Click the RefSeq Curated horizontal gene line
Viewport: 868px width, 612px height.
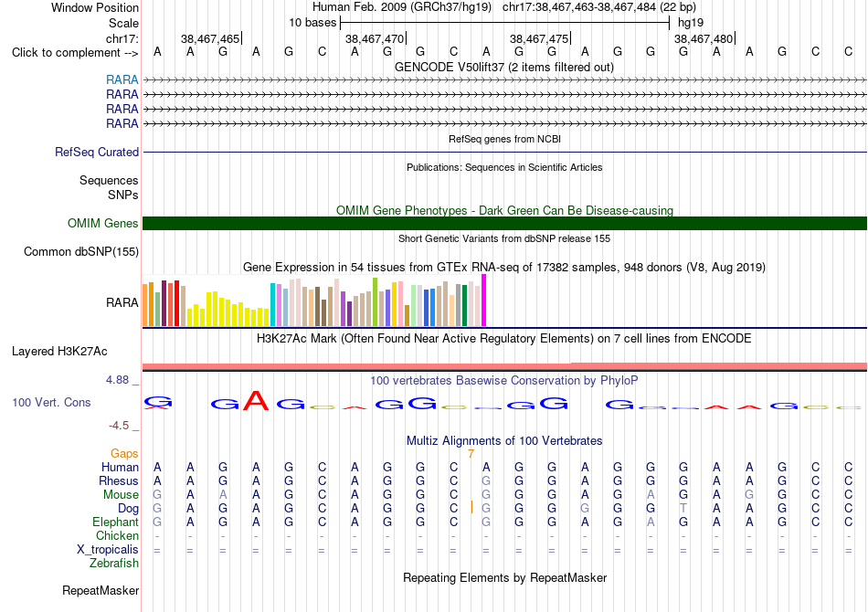point(504,153)
